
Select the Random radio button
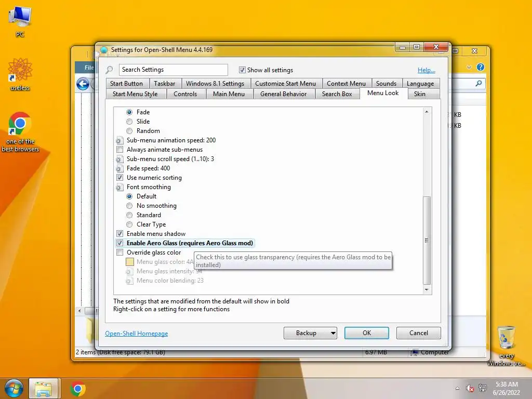tap(129, 131)
